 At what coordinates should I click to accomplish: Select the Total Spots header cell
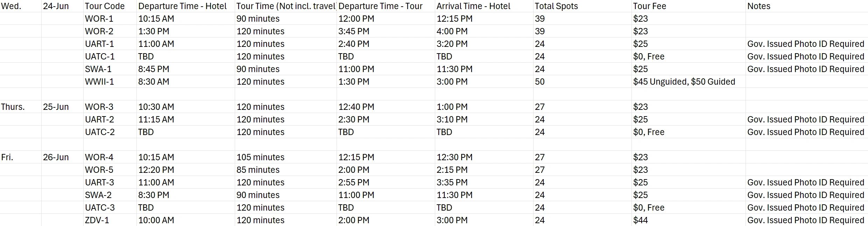[x=556, y=6]
